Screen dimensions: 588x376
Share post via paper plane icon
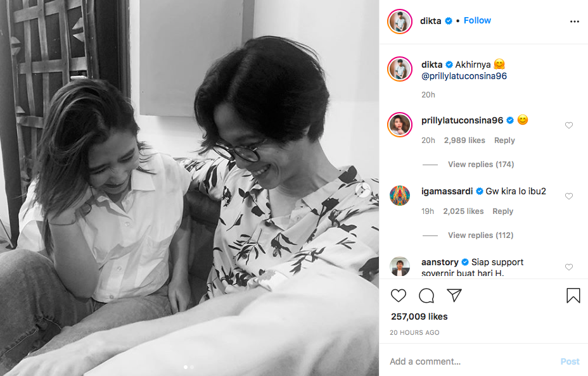[x=454, y=296]
